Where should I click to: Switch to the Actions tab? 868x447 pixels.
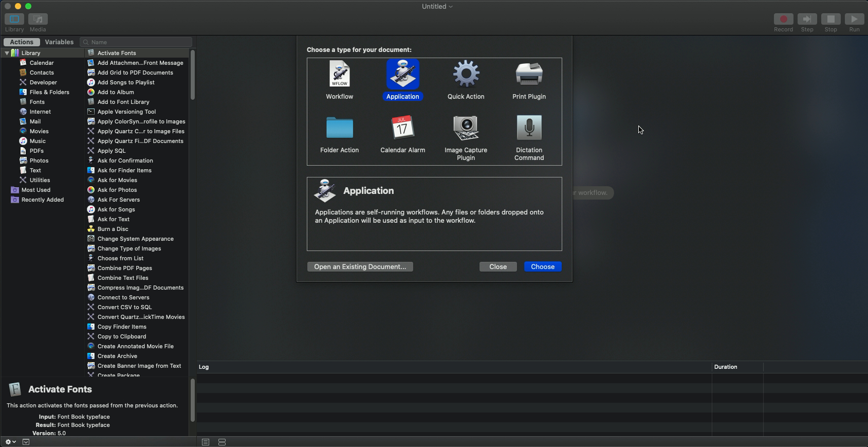click(22, 42)
